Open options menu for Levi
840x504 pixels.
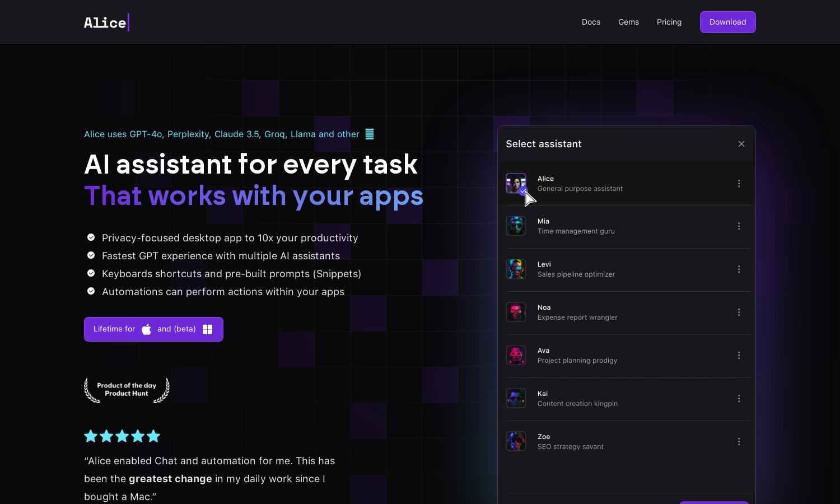click(739, 269)
